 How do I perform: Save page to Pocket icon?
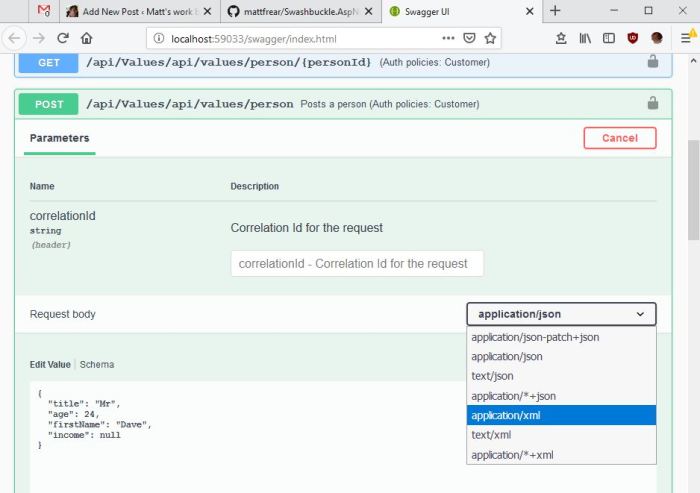(x=469, y=38)
